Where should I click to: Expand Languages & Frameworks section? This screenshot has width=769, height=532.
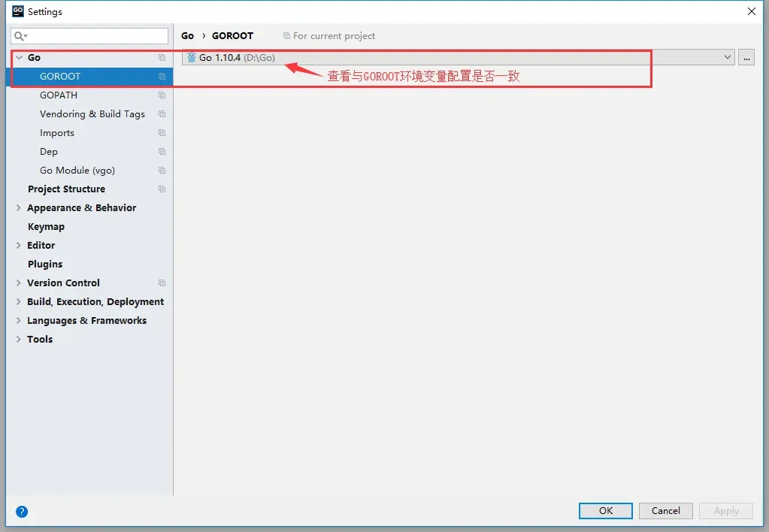click(x=19, y=320)
